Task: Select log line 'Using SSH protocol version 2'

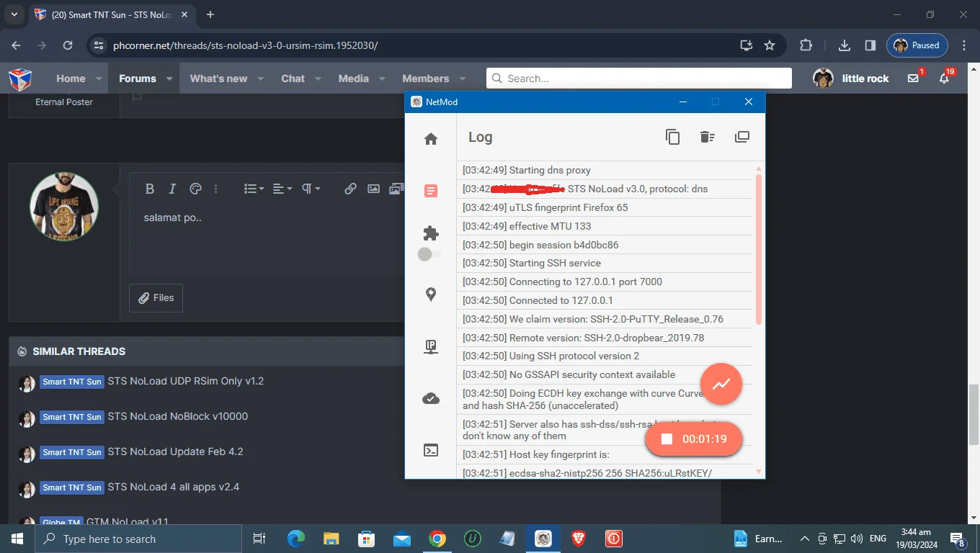Action: tap(605, 356)
